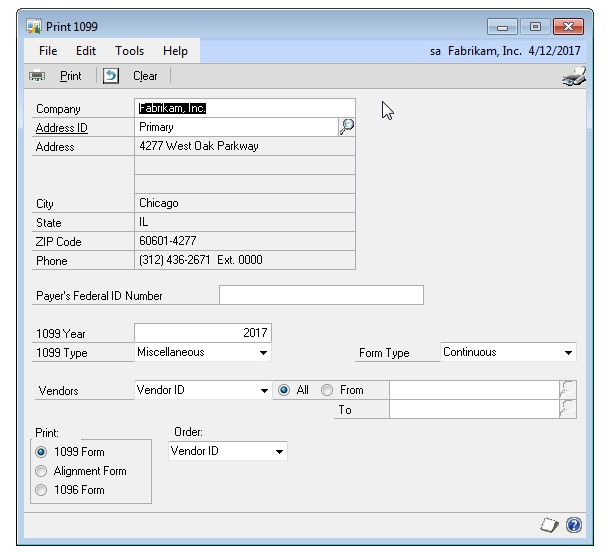Expand the Vendors Vendor ID dropdown
This screenshot has width=606, height=552.
264,390
